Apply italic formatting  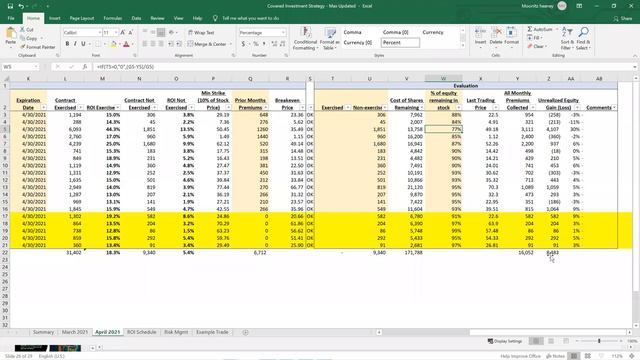click(75, 44)
